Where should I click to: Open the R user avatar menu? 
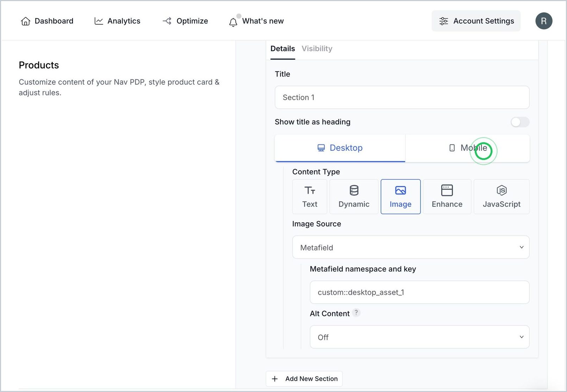click(544, 21)
